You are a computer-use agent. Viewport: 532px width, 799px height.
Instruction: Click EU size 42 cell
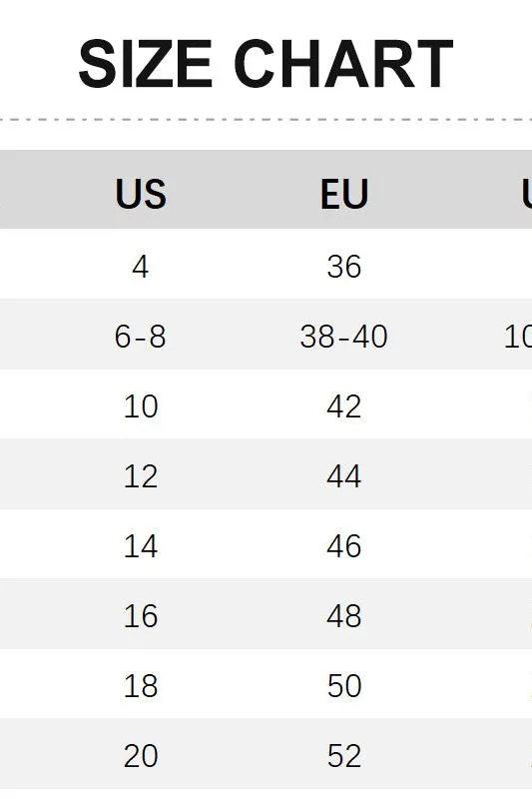click(x=344, y=406)
